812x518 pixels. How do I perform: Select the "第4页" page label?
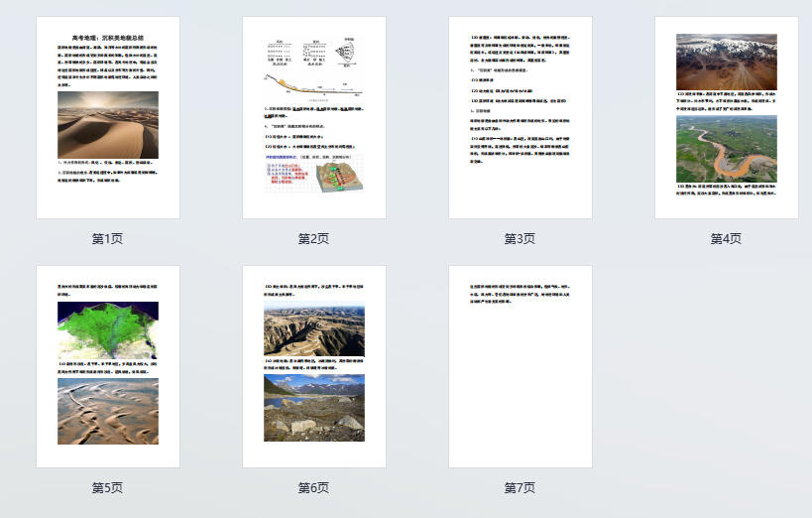(726, 239)
